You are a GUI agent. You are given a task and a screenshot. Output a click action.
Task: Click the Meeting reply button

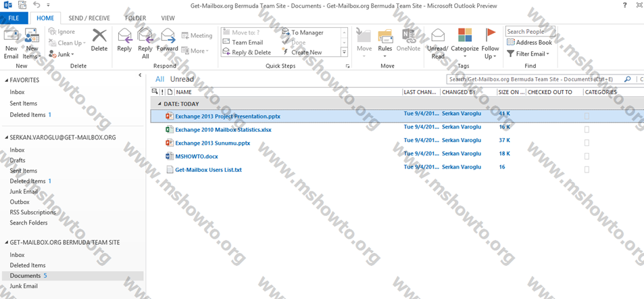(197, 36)
